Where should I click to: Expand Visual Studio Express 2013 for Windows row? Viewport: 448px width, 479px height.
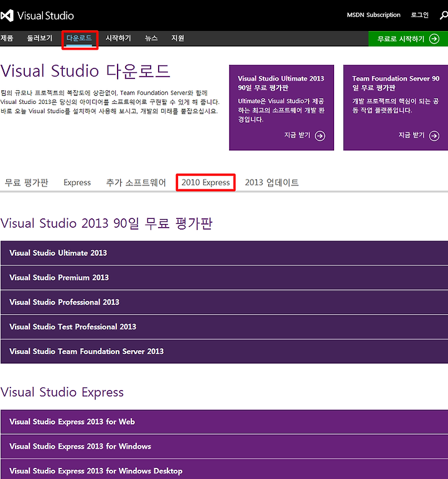(224, 446)
